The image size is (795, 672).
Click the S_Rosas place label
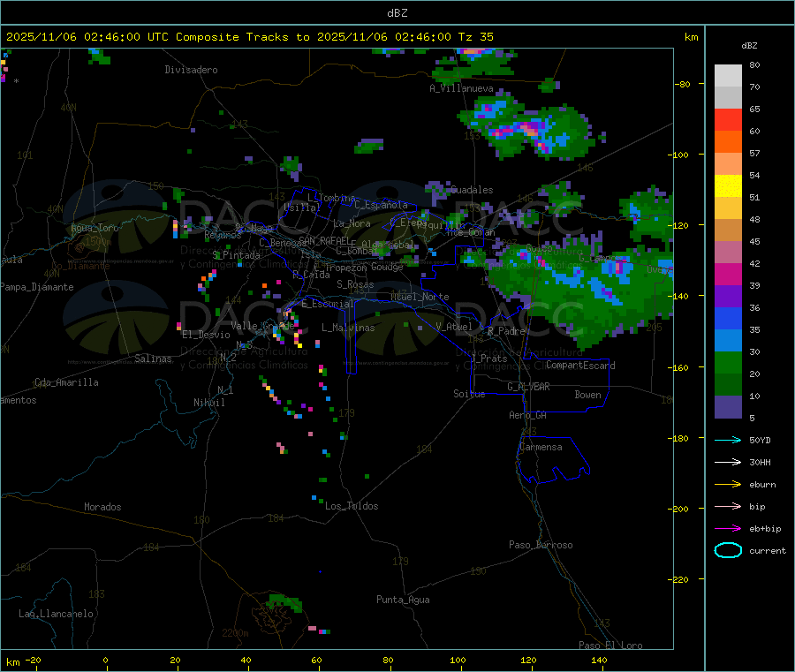[355, 284]
